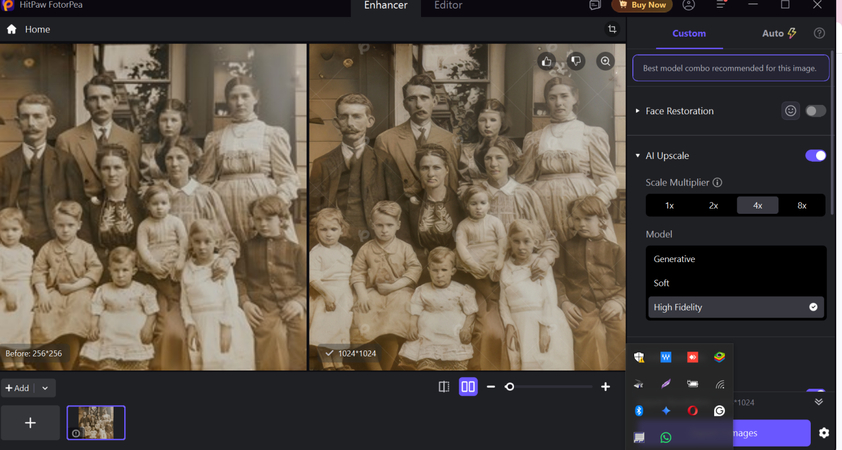This screenshot has width=842, height=450.
Task: Open the feedback icon left of Buy Now
Action: [x=594, y=5]
